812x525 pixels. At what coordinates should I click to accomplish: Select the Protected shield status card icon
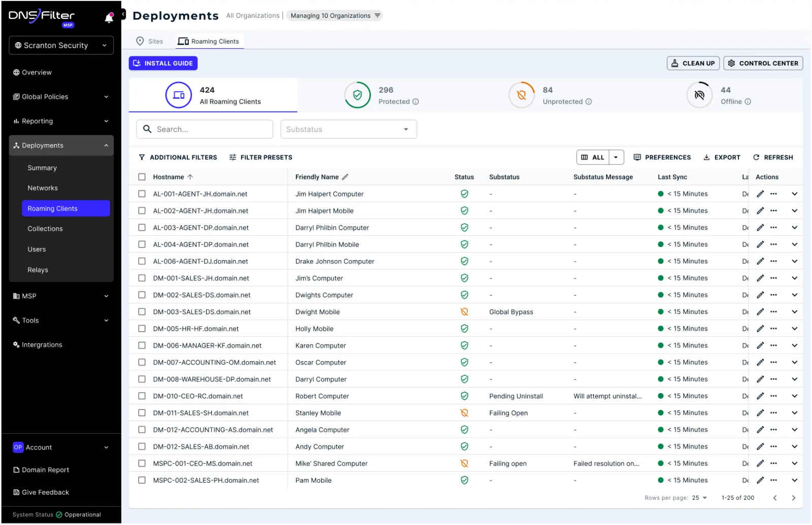357,95
